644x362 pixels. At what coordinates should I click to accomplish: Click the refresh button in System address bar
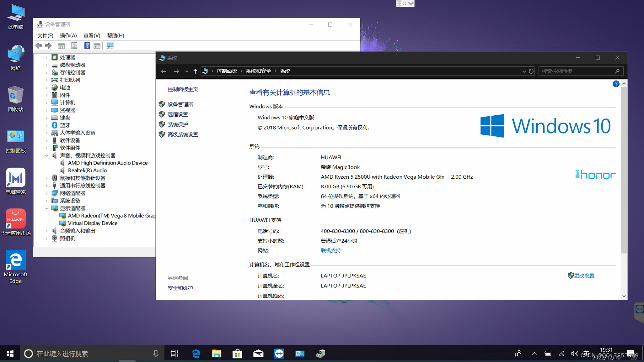[x=531, y=71]
